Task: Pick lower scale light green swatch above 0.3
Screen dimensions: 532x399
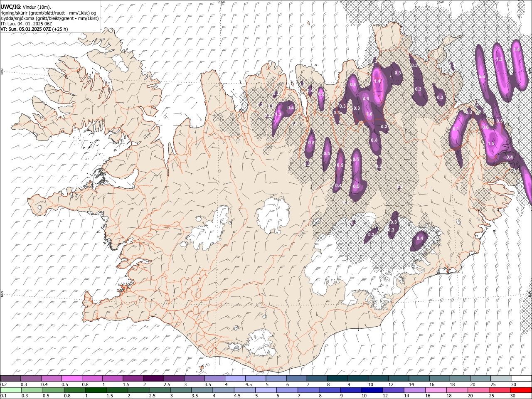Action: (32, 390)
